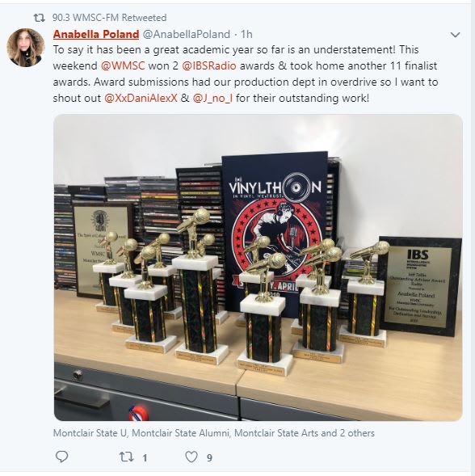Like the tweet with the heart icon
The width and height of the screenshot is (475, 476).
[191, 457]
